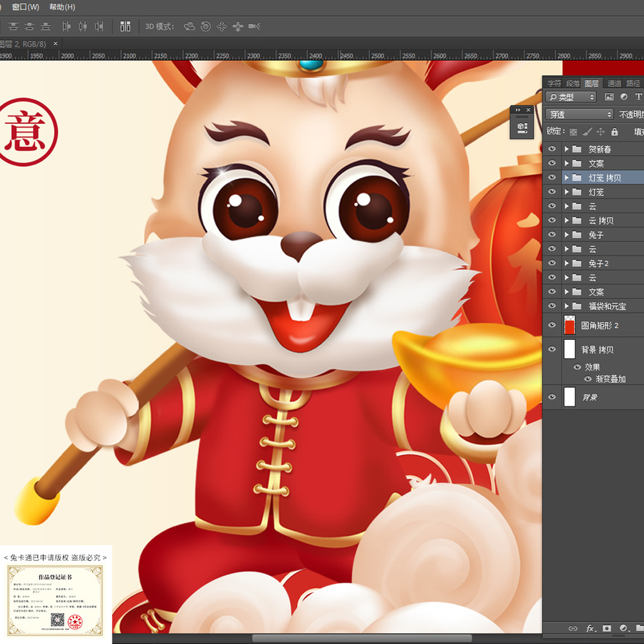Add a layer mask using the mask icon
The height and width of the screenshot is (644, 644).
(607, 628)
